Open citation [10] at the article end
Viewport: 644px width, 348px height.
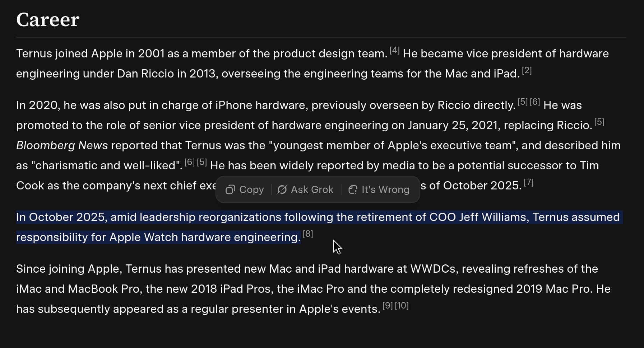pos(402,306)
